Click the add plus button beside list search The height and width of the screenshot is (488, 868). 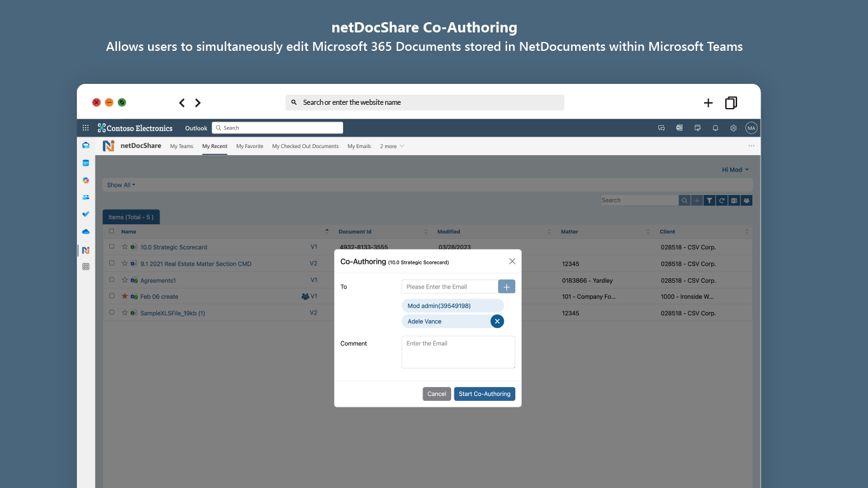pos(697,200)
